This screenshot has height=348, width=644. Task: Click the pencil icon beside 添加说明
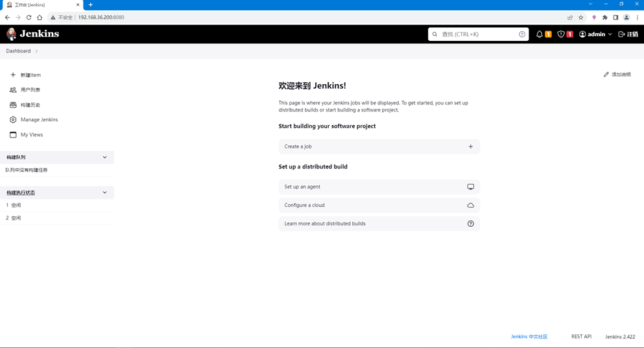pyautogui.click(x=606, y=75)
